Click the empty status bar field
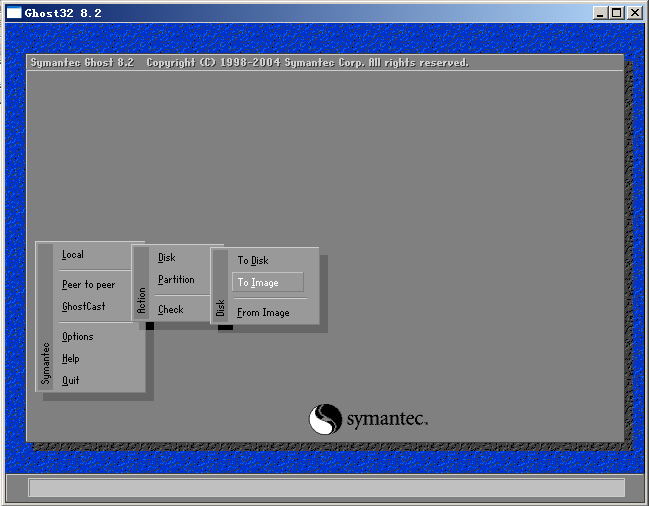This screenshot has height=506, width=649. click(x=327, y=488)
